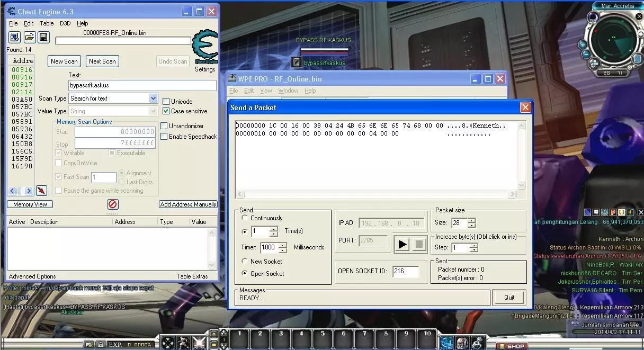The width and height of the screenshot is (644, 350).
Task: Toggle the Pause the game while scanning checkbox
Action: pos(59,191)
